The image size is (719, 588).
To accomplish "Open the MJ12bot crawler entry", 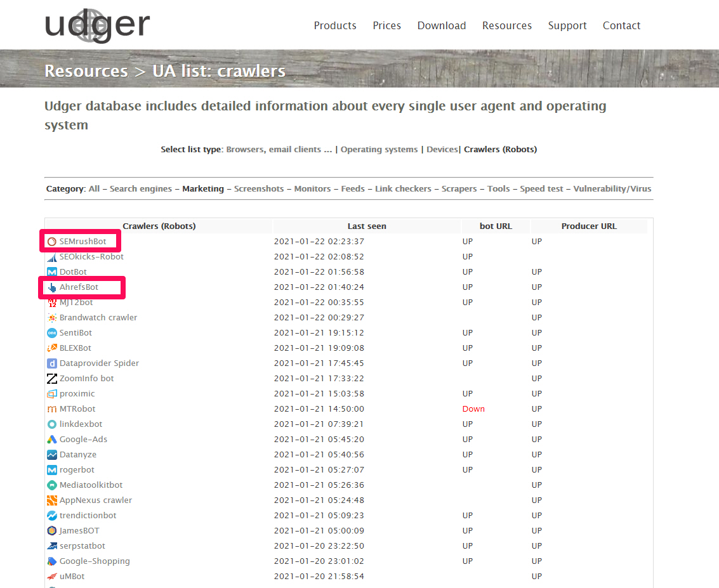I will (x=76, y=303).
